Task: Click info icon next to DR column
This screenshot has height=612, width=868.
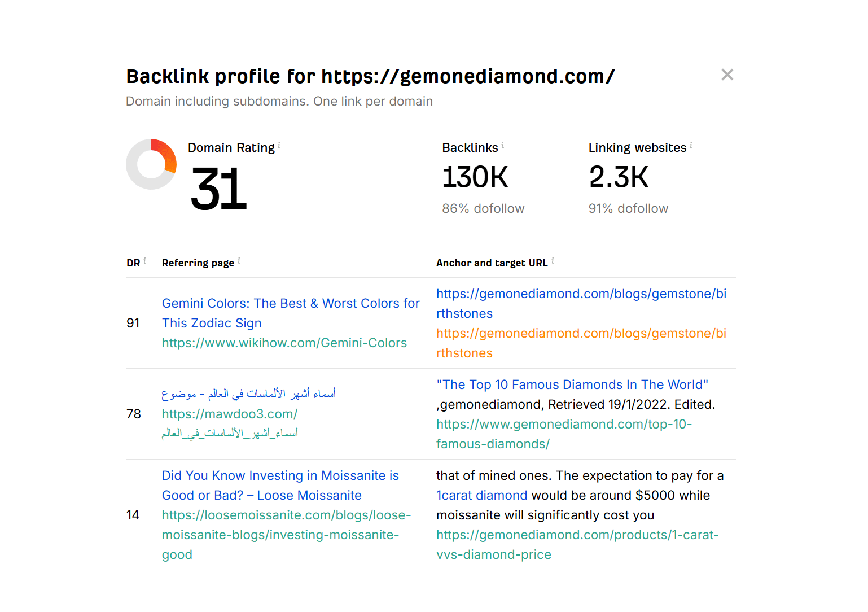Action: click(144, 261)
